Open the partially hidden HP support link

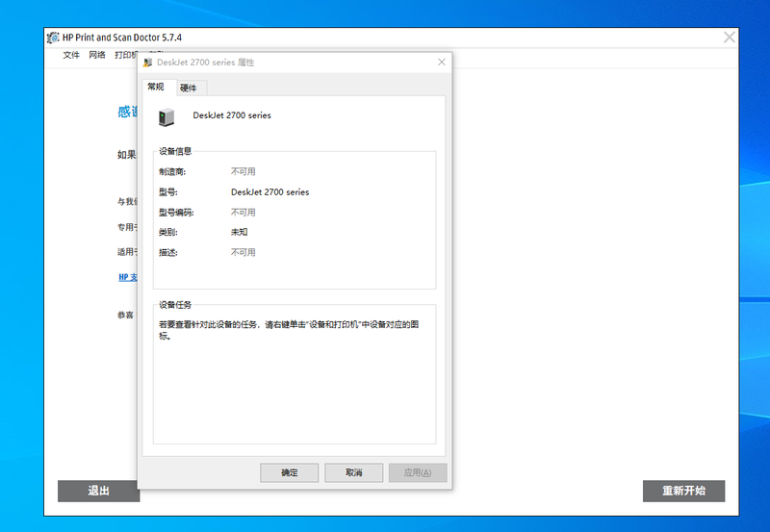[x=127, y=277]
